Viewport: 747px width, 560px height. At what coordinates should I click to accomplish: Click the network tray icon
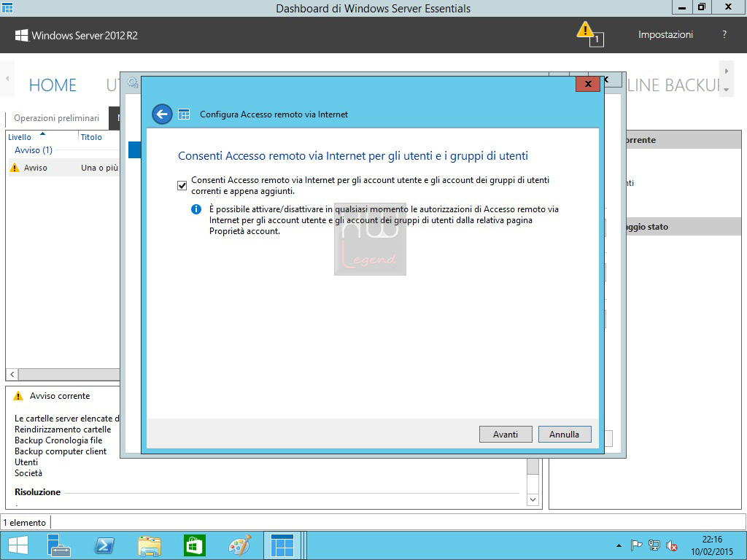point(654,545)
